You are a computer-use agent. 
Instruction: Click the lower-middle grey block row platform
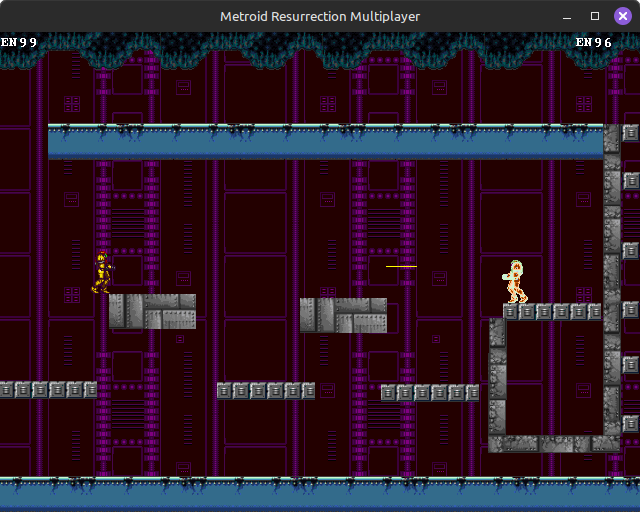[x=266, y=391]
